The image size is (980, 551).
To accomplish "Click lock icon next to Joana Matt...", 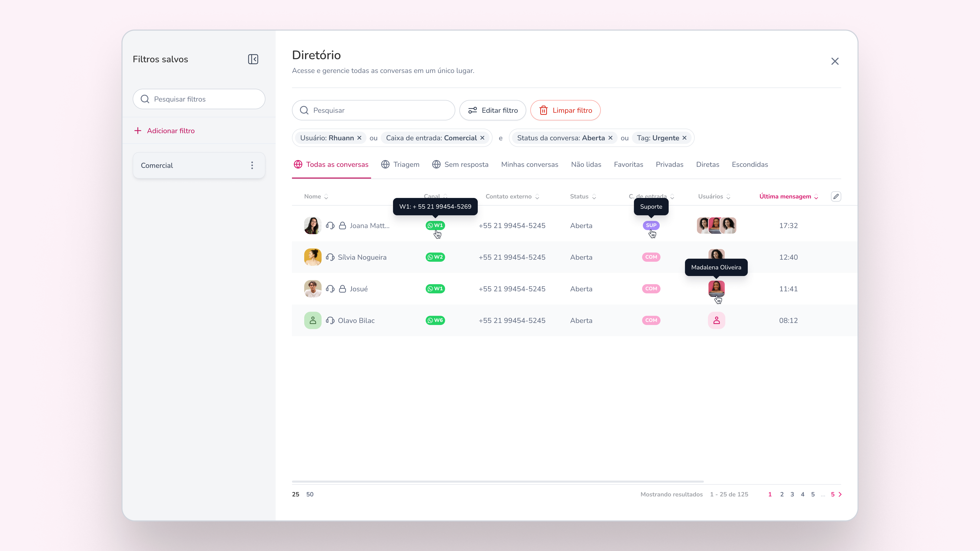I will 342,226.
